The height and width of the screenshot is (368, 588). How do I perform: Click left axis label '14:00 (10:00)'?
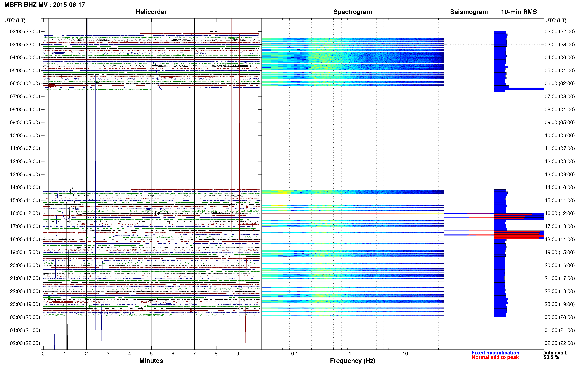25,187
